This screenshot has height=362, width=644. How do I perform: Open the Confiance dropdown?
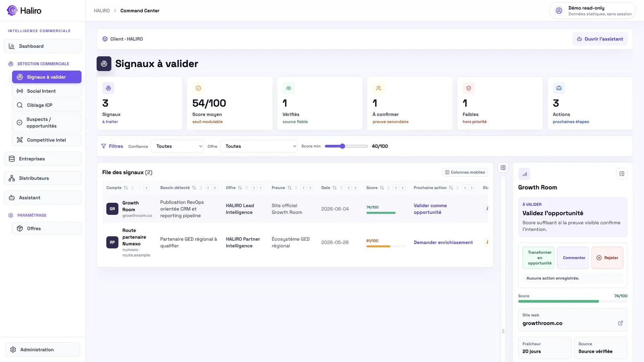coord(177,146)
